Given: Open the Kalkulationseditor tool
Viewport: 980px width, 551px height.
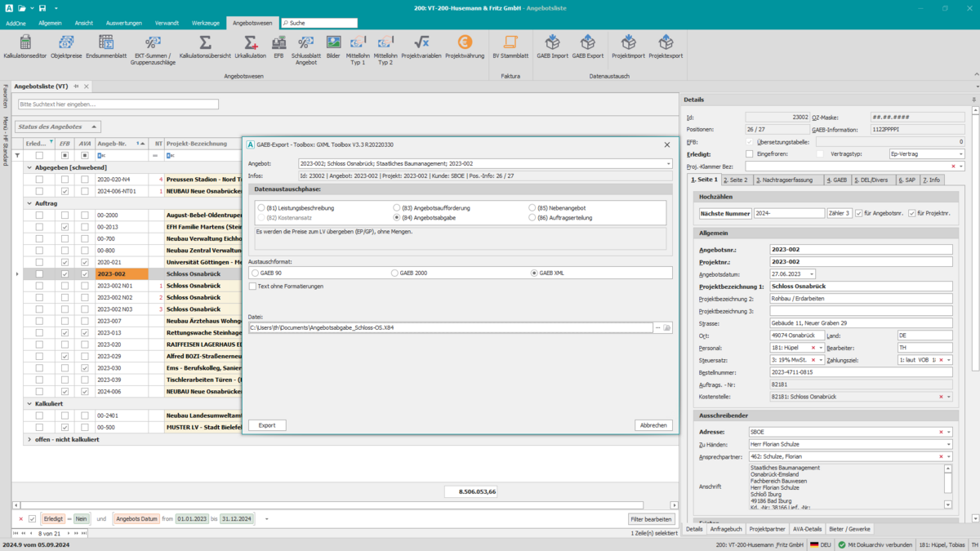Looking at the screenshot, I should click(x=25, y=47).
